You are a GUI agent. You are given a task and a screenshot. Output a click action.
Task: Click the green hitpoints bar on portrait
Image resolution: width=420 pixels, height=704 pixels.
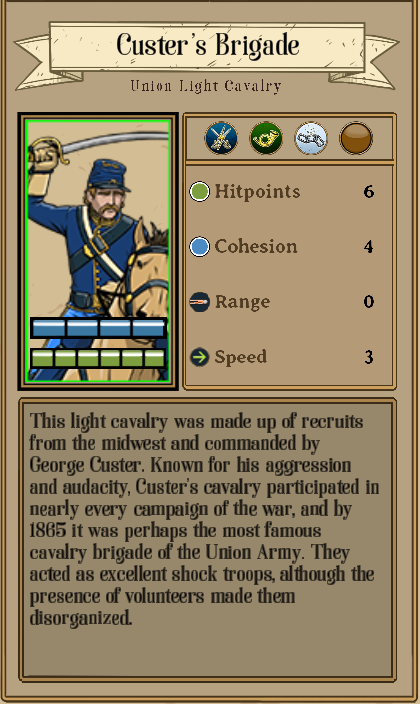[x=98, y=358]
